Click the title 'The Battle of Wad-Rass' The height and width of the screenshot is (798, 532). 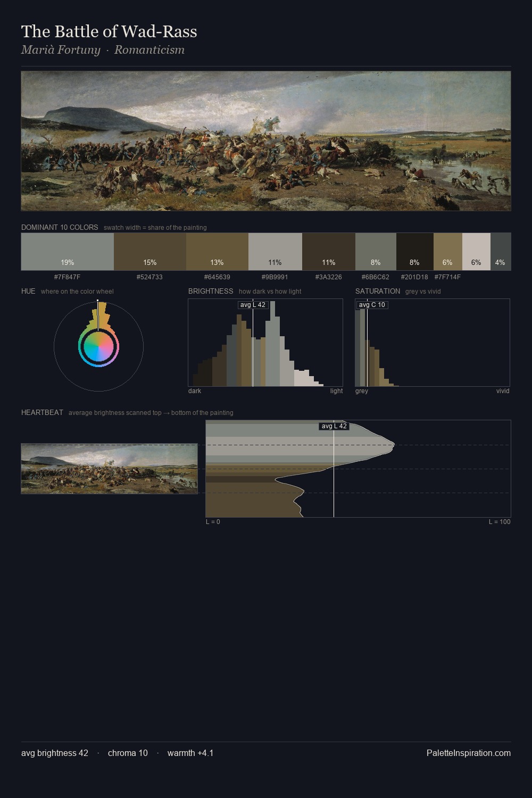[109, 31]
